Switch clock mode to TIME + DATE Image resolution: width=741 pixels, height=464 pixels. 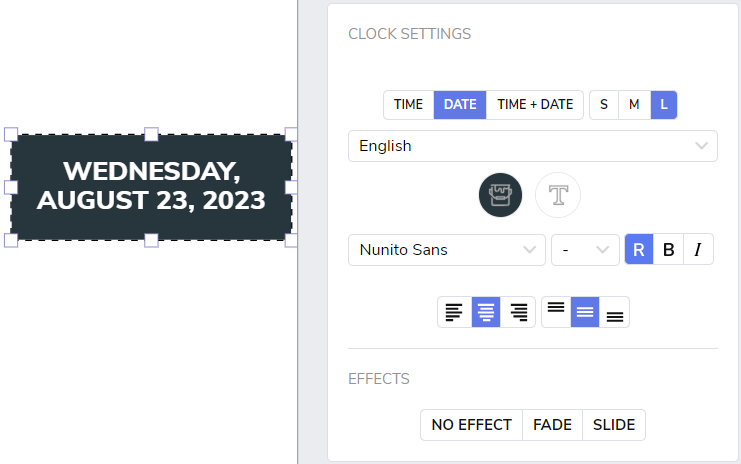pyautogui.click(x=535, y=104)
